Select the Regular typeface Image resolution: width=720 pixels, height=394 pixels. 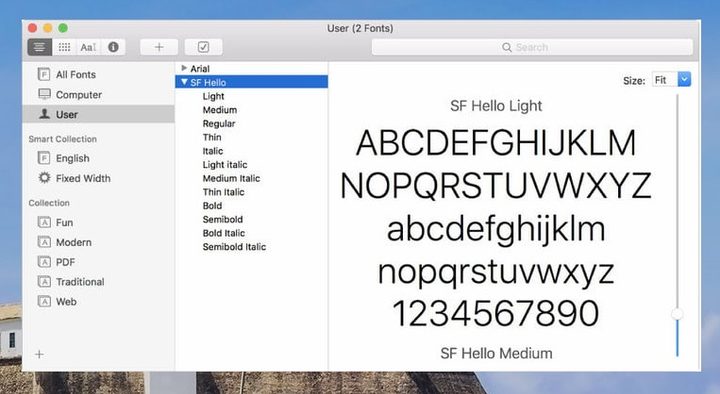tap(219, 124)
